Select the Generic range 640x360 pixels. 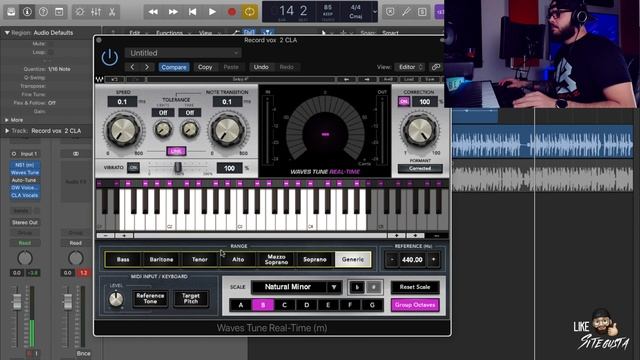(x=353, y=259)
